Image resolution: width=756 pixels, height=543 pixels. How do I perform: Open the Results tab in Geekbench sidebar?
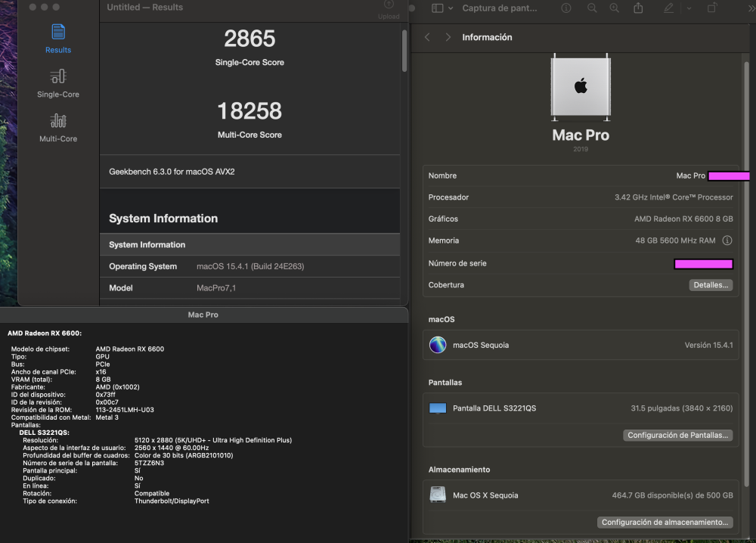[x=58, y=39]
